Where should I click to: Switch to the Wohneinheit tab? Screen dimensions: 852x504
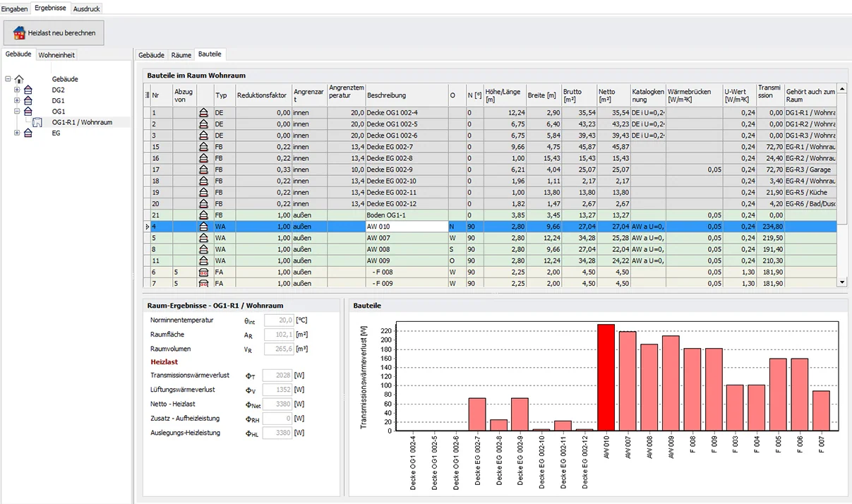pos(56,54)
